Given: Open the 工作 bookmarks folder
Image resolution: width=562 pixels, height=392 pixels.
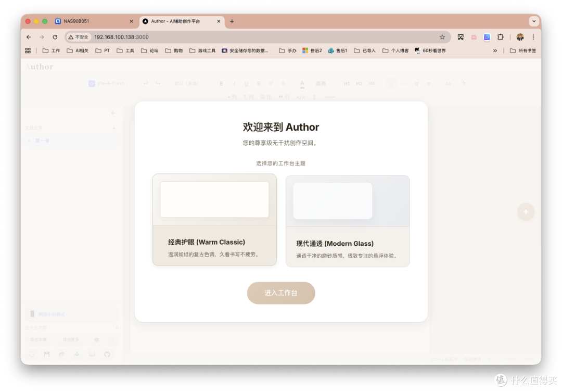Looking at the screenshot, I should click(x=51, y=50).
